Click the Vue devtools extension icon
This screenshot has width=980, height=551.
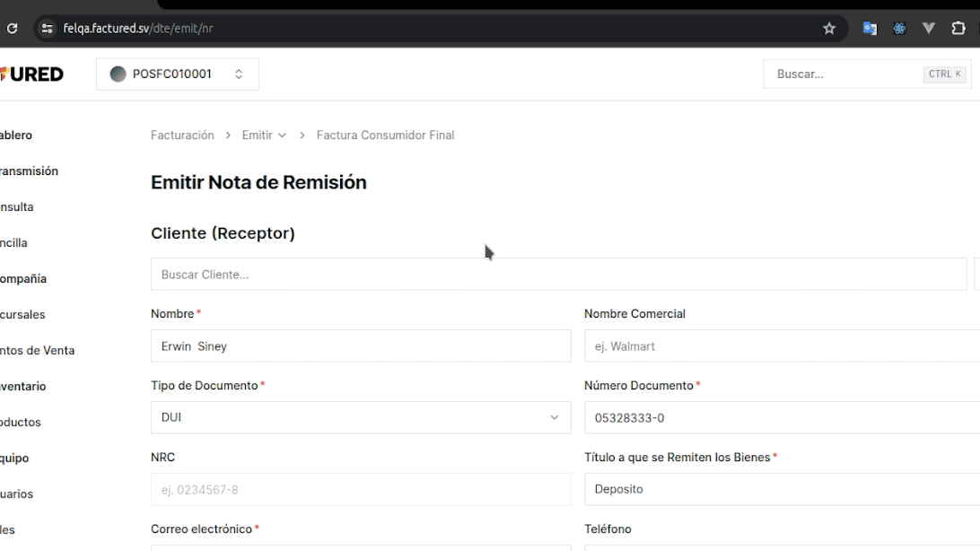point(929,29)
